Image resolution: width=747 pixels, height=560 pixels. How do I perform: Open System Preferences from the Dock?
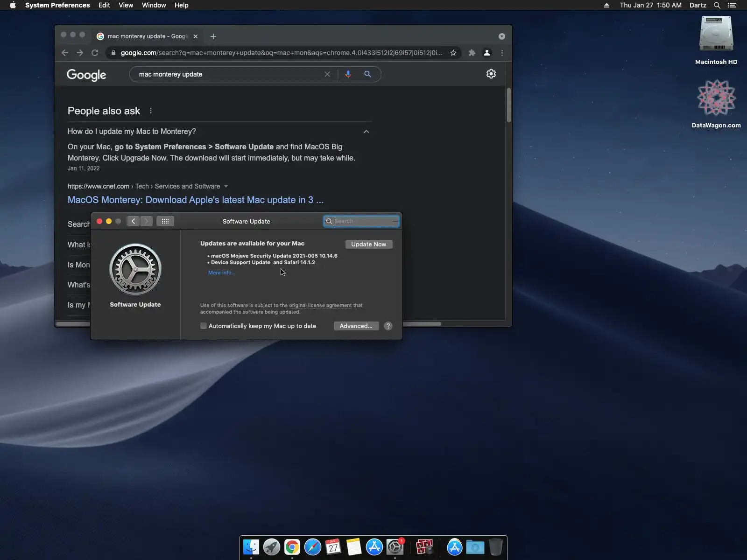point(395,547)
